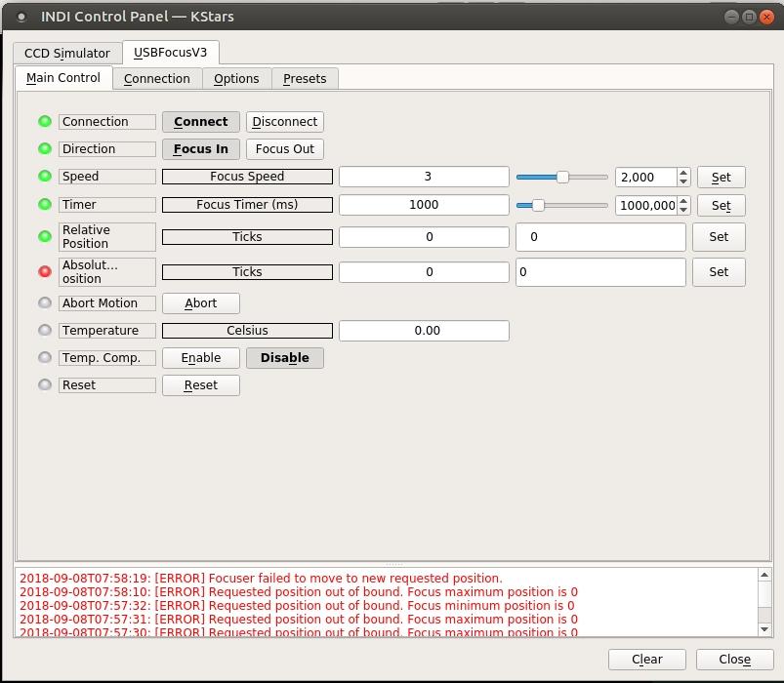Click the Reset button

point(200,385)
